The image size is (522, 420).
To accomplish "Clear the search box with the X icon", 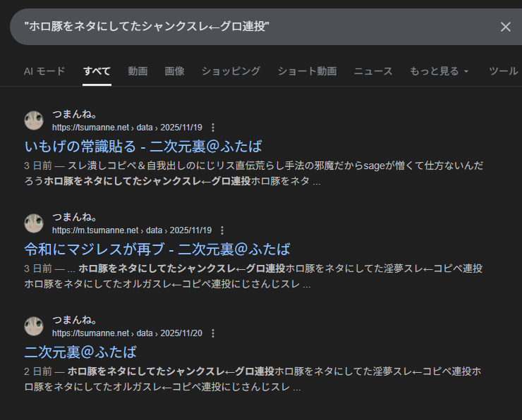I will 505,27.
